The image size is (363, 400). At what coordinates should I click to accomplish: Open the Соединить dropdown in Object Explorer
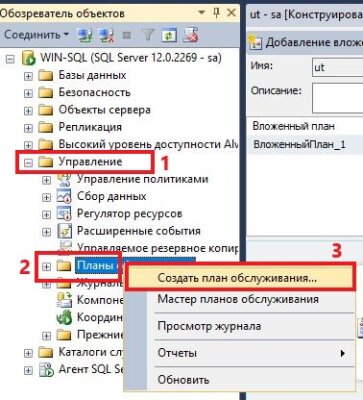tap(36, 35)
